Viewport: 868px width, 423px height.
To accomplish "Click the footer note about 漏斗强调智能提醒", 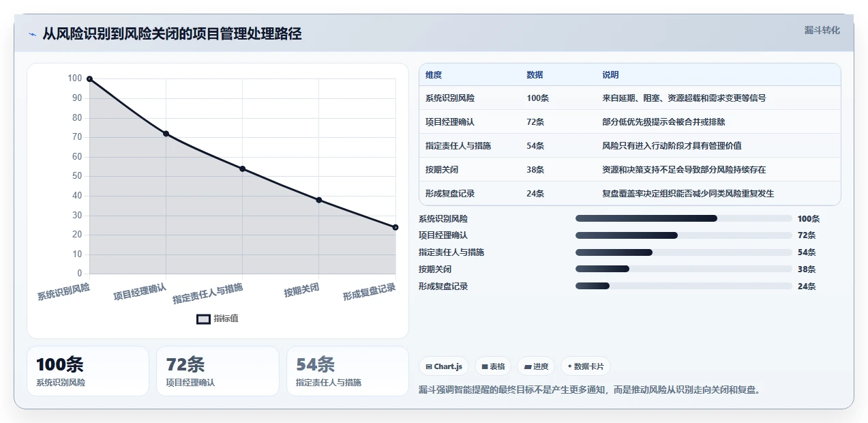I will pyautogui.click(x=589, y=390).
